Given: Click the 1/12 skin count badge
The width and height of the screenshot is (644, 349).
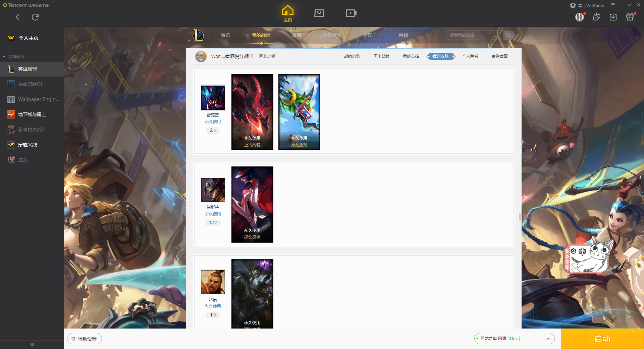Looking at the screenshot, I should (x=213, y=222).
